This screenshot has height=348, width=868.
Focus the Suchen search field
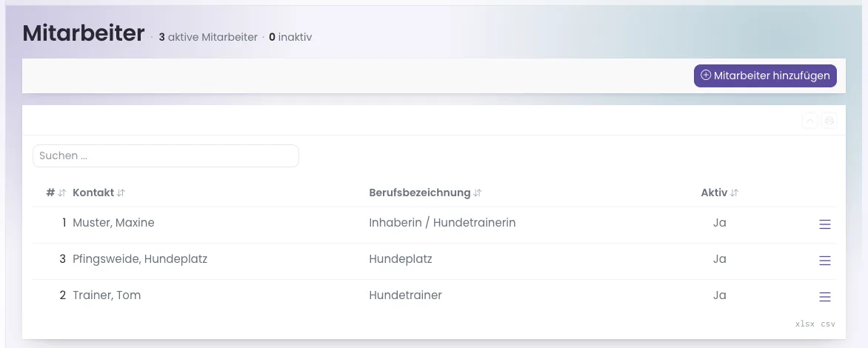pos(166,156)
